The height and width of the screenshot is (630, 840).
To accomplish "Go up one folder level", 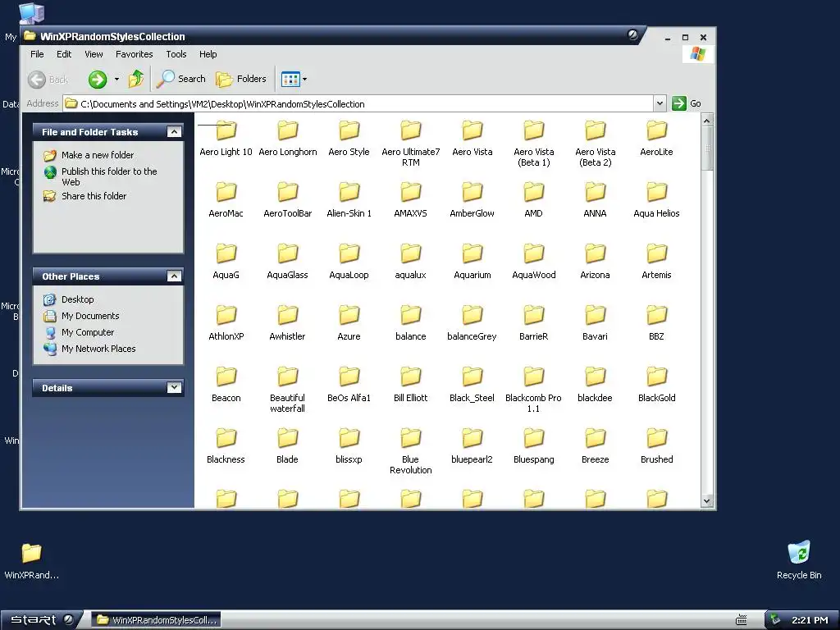I will pyautogui.click(x=136, y=80).
